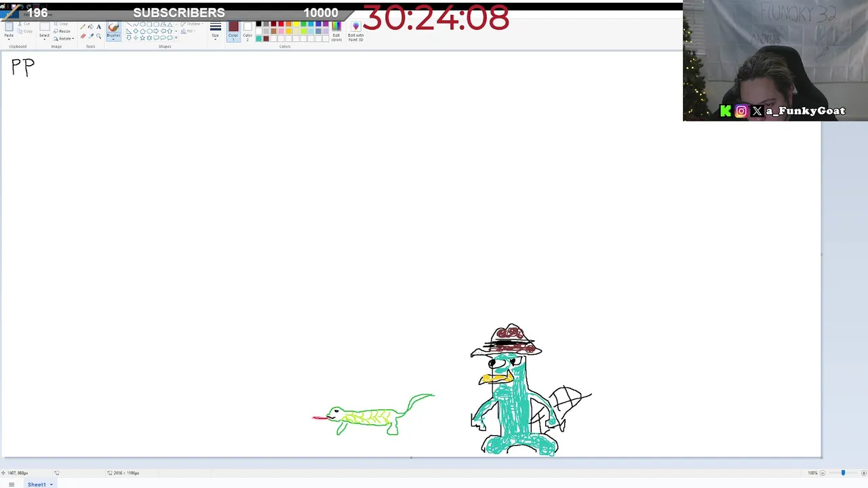Click the zoom out minus button

(x=822, y=473)
